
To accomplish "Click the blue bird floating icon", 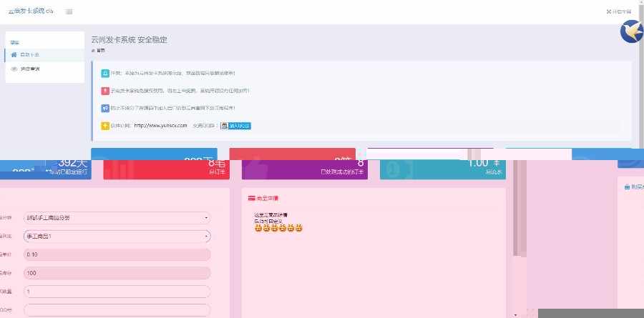I will 631,32.
